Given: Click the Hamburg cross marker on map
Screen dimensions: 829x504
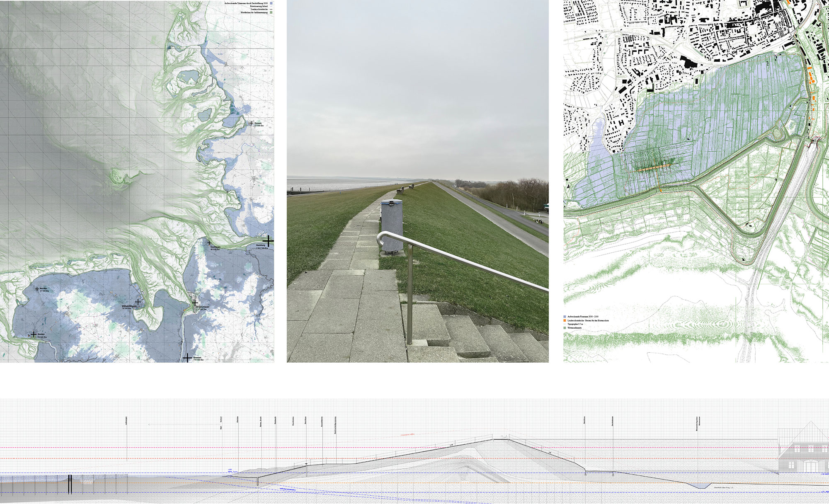Looking at the screenshot, I should pos(268,240).
